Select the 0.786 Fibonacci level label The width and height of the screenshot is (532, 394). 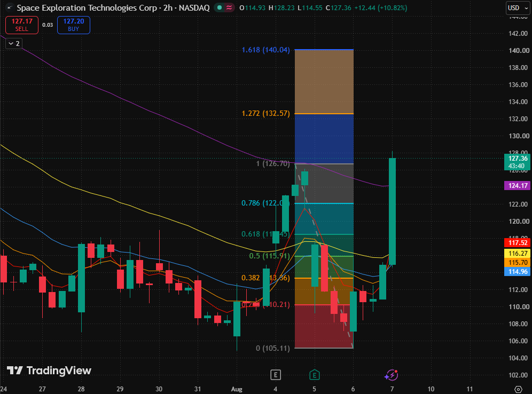[x=265, y=203]
